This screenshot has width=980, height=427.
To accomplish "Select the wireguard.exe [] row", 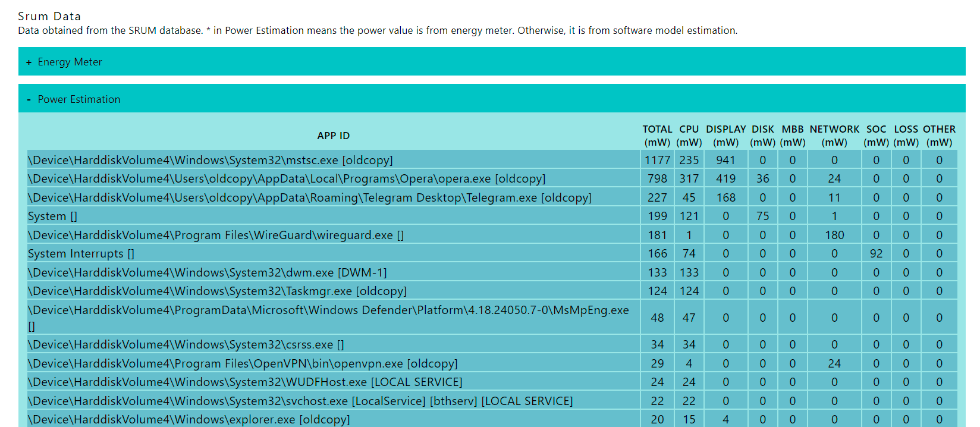I will click(492, 235).
